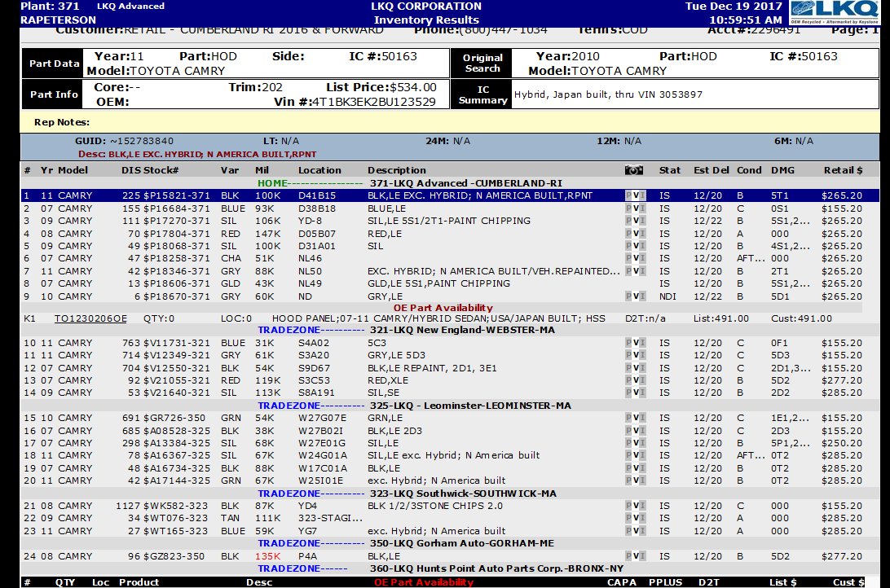Click the V icon for stock $V21640-321
The height and width of the screenshot is (588, 890).
point(636,393)
